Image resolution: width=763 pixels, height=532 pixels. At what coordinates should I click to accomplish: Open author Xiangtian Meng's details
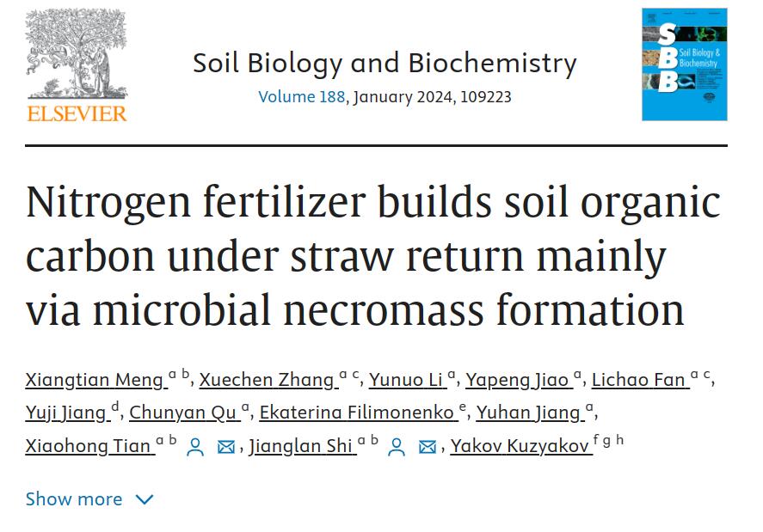click(95, 380)
